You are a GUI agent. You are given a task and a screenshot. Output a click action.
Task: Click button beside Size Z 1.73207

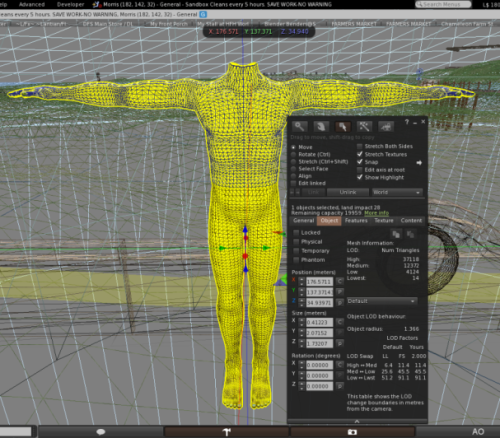coord(339,343)
